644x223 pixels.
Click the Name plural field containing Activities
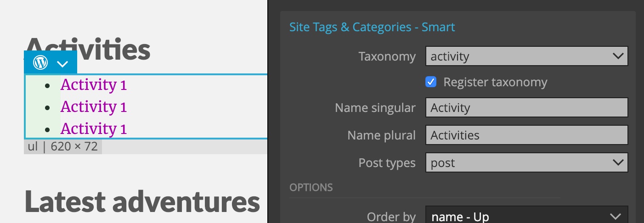[526, 135]
